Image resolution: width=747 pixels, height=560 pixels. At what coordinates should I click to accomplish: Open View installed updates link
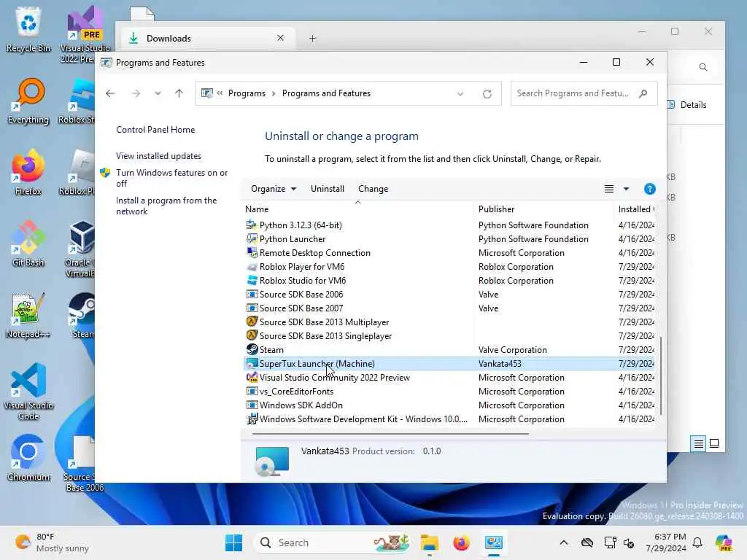[x=158, y=156]
